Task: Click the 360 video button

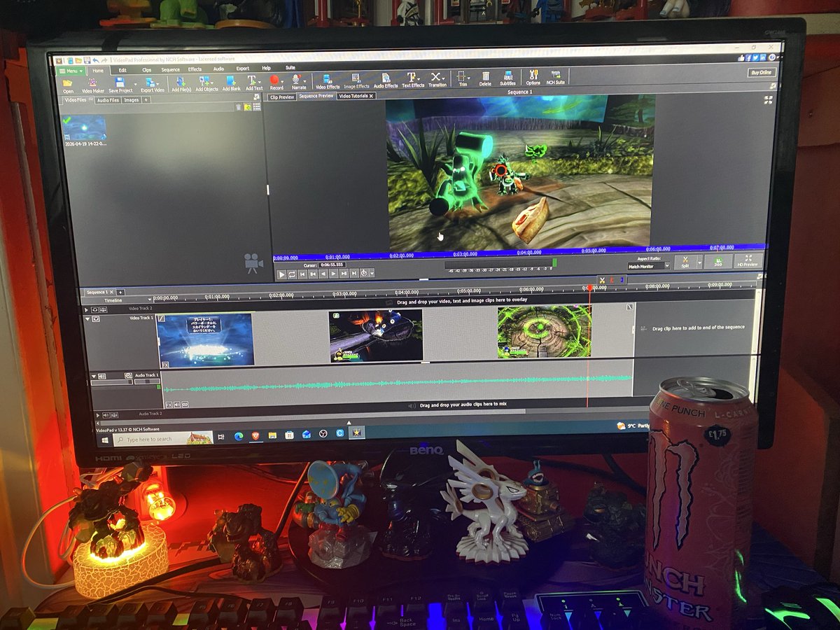Action: (x=717, y=262)
